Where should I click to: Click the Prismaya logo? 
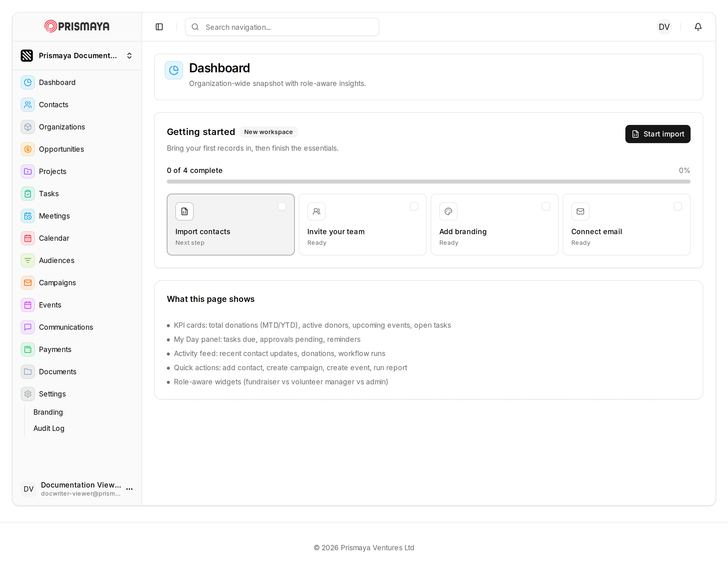[x=77, y=26]
